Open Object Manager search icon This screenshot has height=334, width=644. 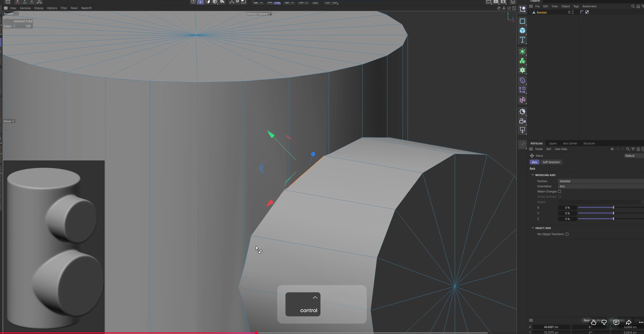point(633,6)
